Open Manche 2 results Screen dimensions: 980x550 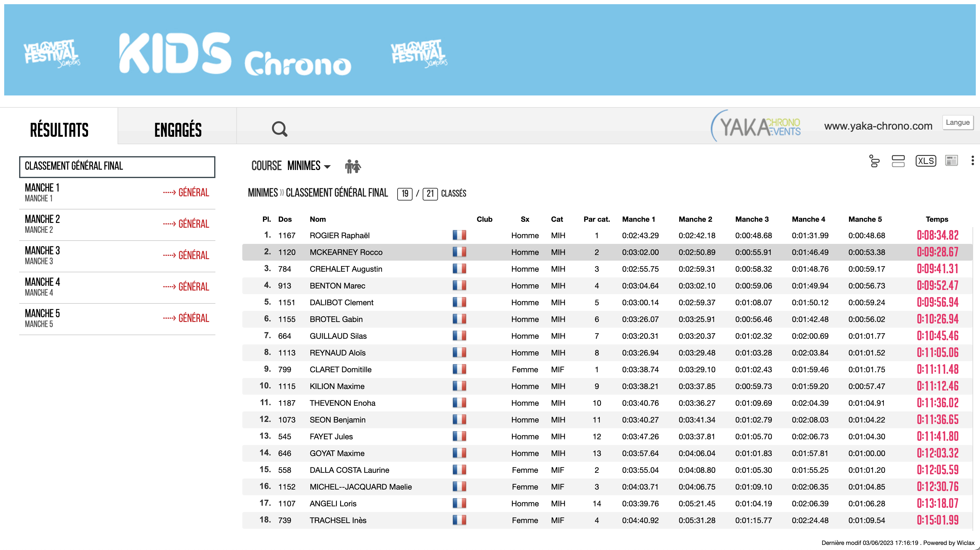(42, 224)
